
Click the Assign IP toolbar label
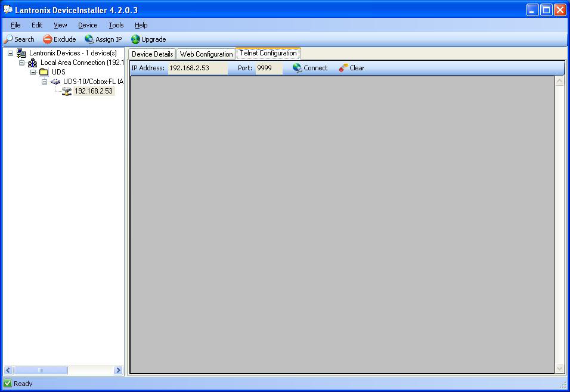[x=109, y=39]
